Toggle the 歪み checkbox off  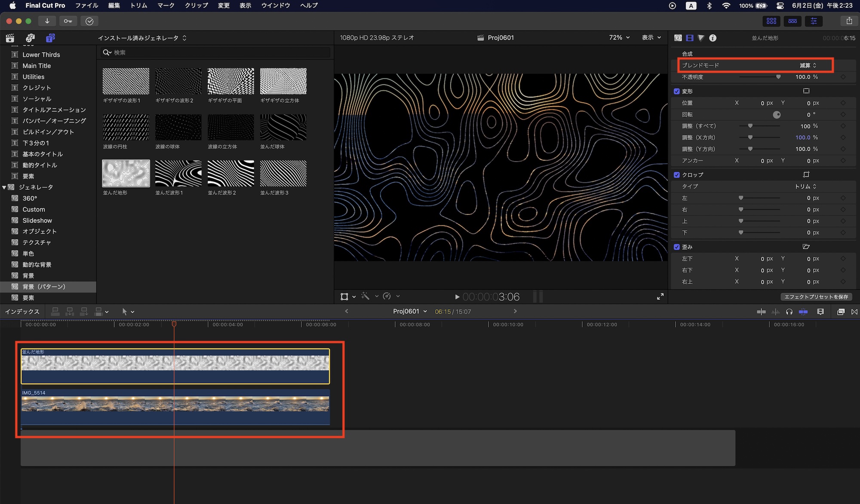click(677, 247)
